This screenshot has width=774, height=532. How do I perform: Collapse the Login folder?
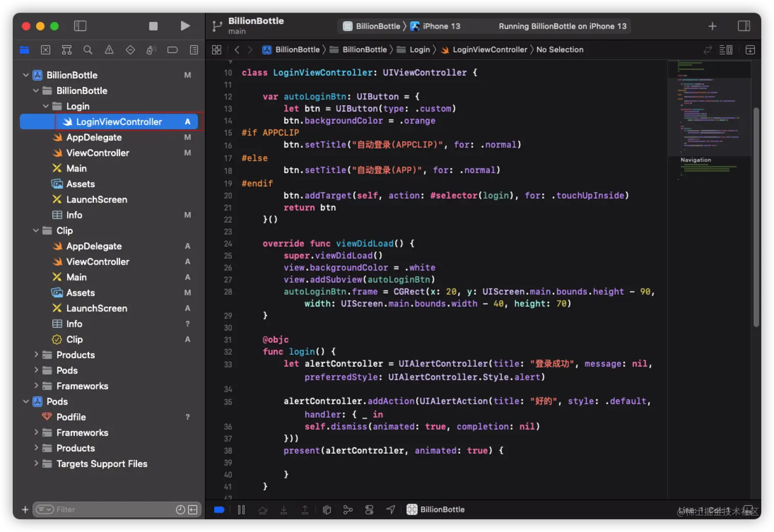point(46,106)
